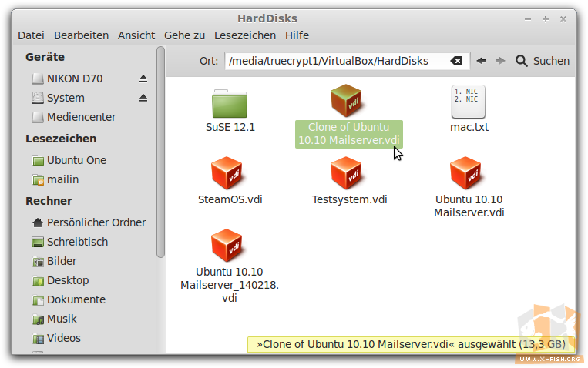Clear the location path field
The image size is (588, 368).
456,61
